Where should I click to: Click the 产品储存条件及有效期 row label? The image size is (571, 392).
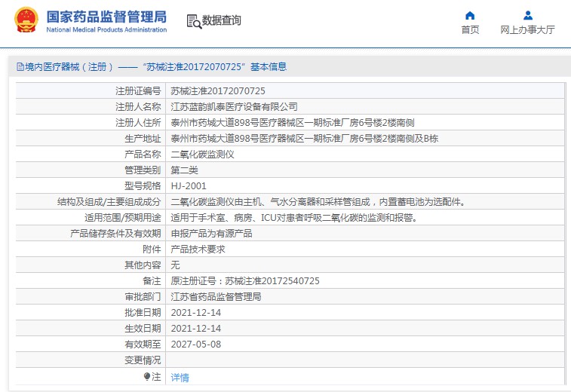115,233
